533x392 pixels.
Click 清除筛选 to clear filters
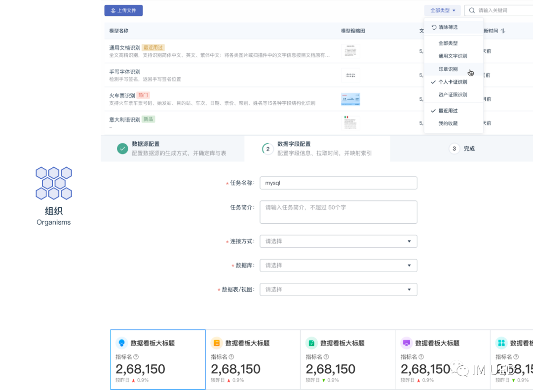coord(448,27)
